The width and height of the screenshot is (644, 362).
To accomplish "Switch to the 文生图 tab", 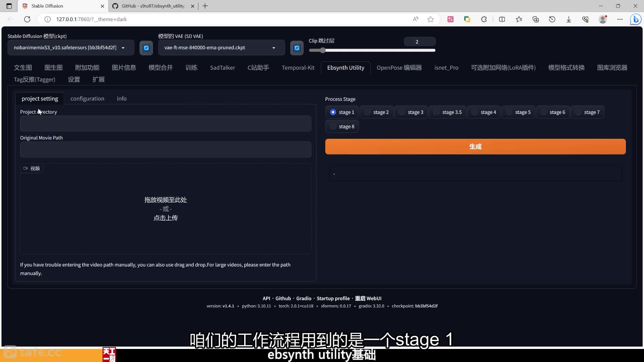I will pos(23,67).
